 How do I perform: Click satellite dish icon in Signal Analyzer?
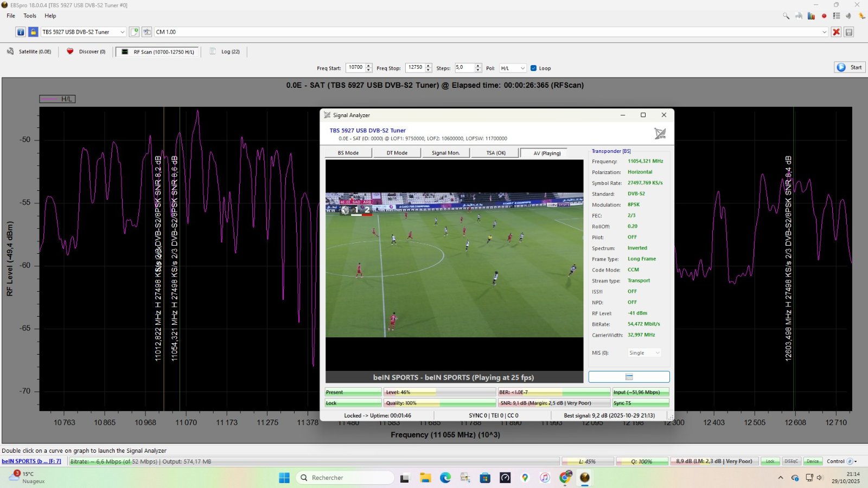click(660, 133)
